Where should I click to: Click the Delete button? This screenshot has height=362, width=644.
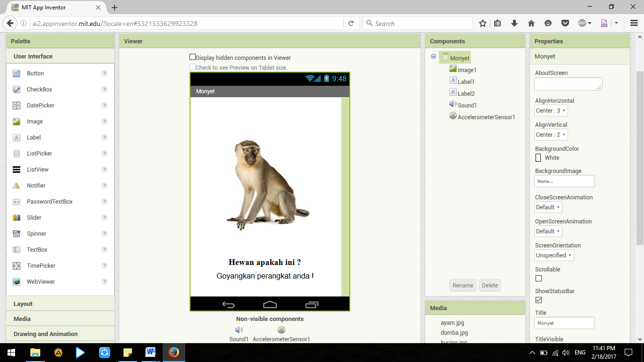490,285
